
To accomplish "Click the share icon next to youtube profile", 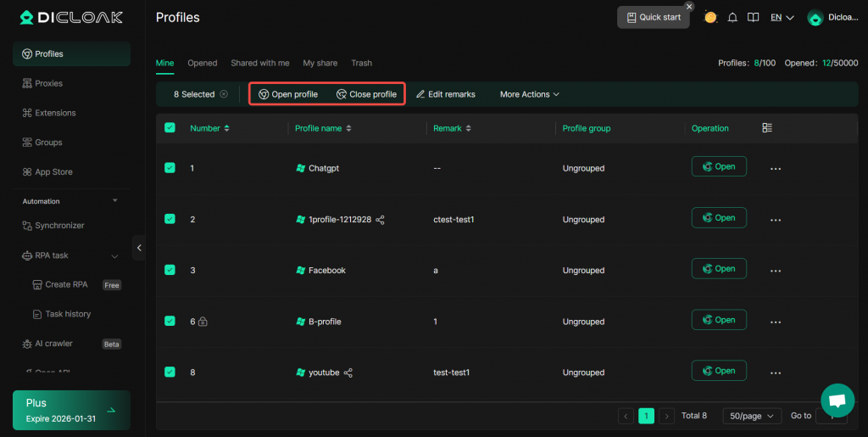I will point(348,373).
